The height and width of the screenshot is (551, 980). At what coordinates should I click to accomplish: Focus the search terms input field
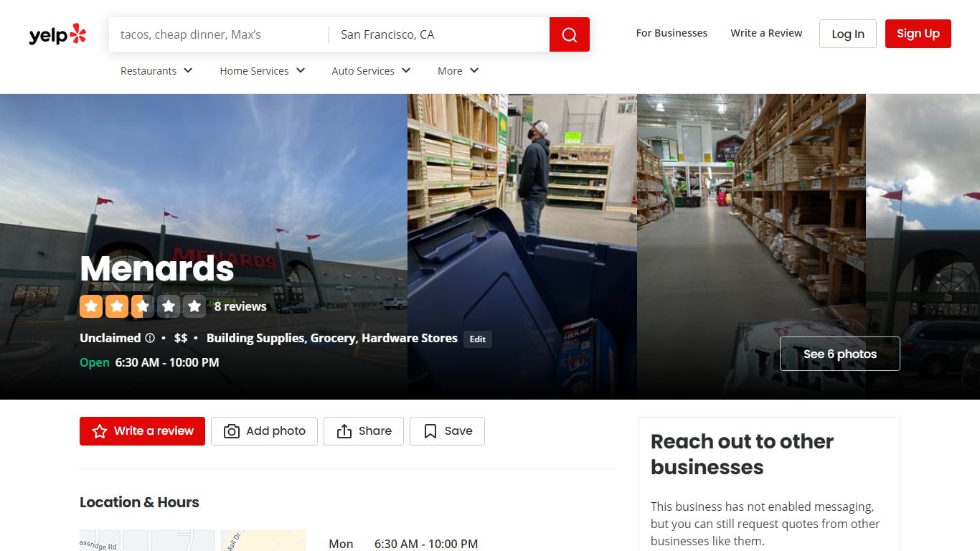pyautogui.click(x=219, y=34)
